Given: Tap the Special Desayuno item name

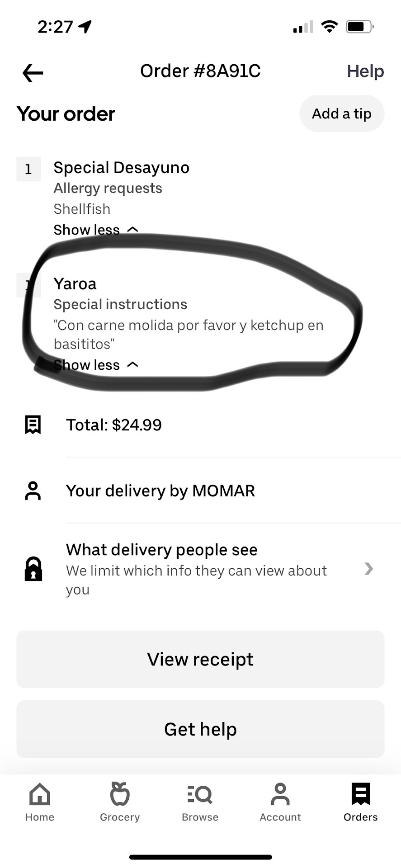Looking at the screenshot, I should coord(121,168).
